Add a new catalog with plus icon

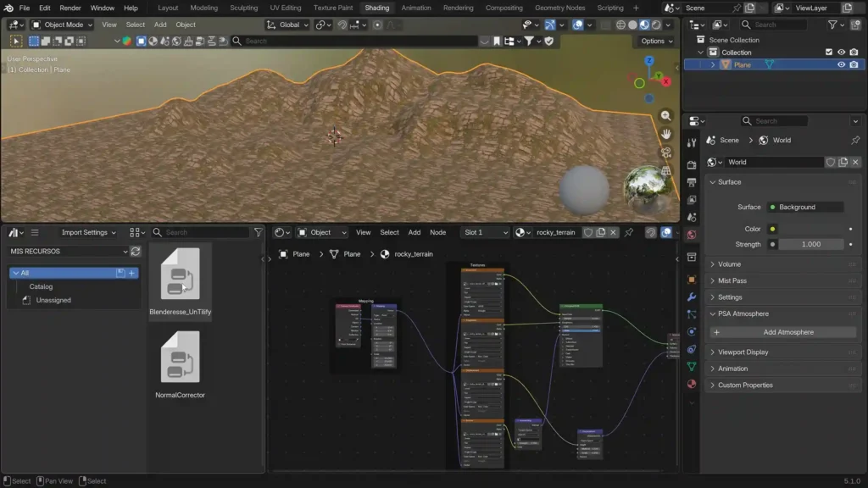click(131, 273)
